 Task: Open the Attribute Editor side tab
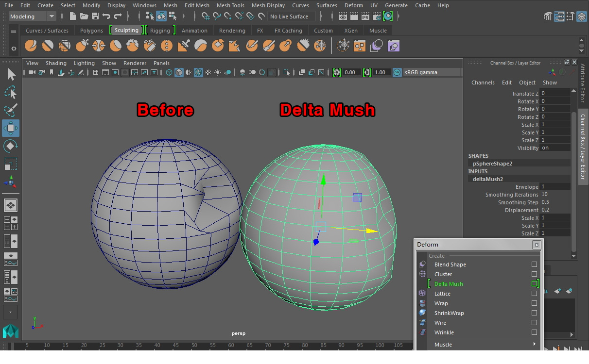[x=583, y=83]
